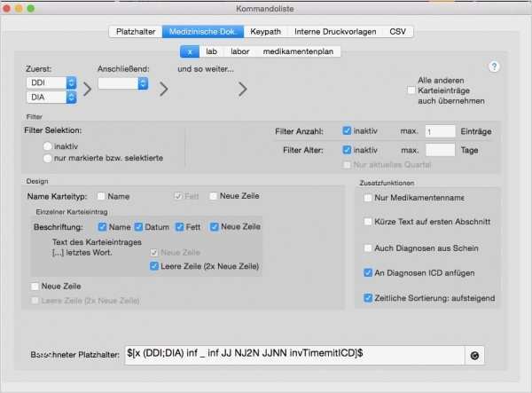Click the max. Tage input field

[440, 150]
